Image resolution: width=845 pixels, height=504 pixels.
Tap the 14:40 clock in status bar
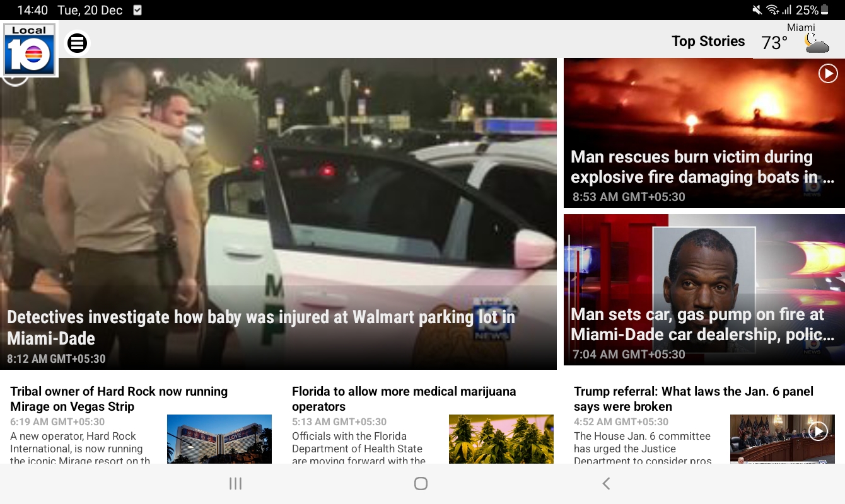33,10
